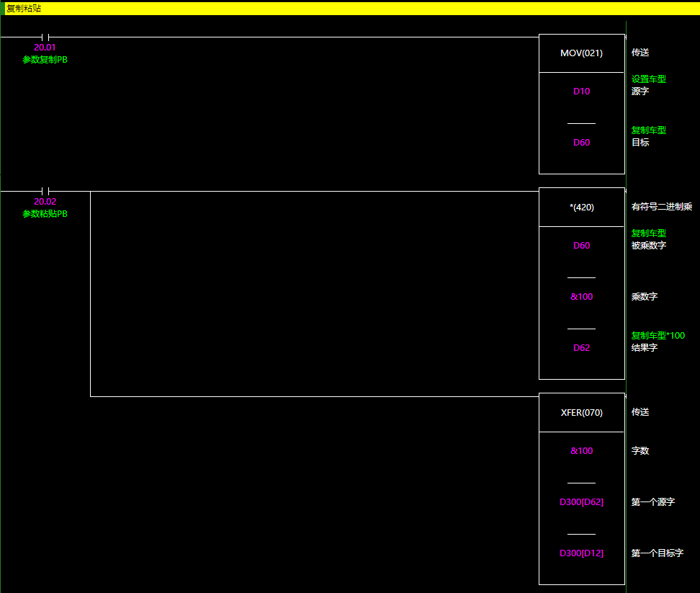Click the 有符号二进制乘 instruction description
Screen dimensions: 700x593
661,208
